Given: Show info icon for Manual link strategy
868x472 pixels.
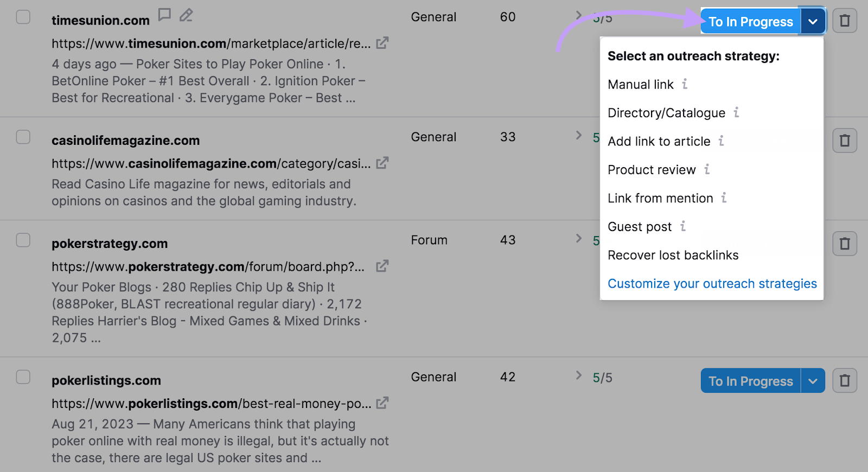Looking at the screenshot, I should pyautogui.click(x=685, y=84).
